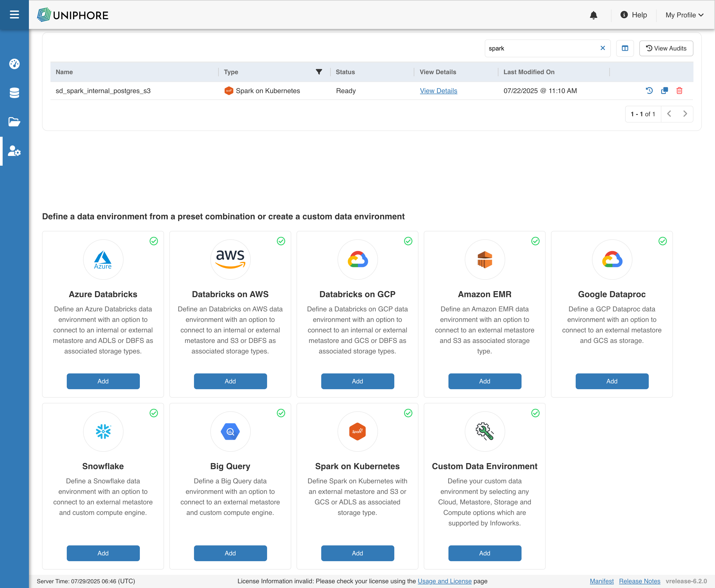Click the Big Query logo
The image size is (715, 588).
click(230, 432)
